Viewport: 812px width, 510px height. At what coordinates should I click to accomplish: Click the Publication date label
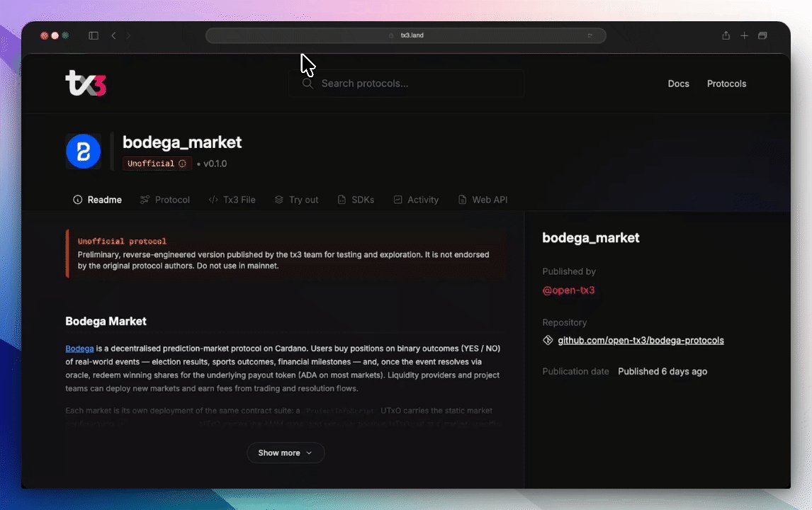coord(575,372)
